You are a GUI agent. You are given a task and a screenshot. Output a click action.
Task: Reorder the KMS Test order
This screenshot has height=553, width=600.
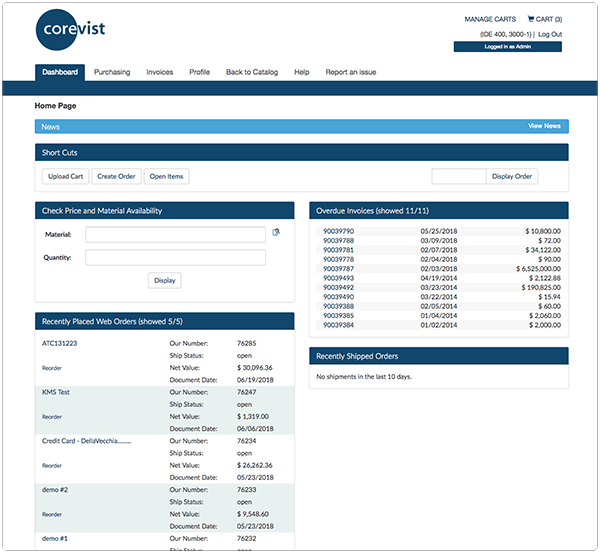52,417
